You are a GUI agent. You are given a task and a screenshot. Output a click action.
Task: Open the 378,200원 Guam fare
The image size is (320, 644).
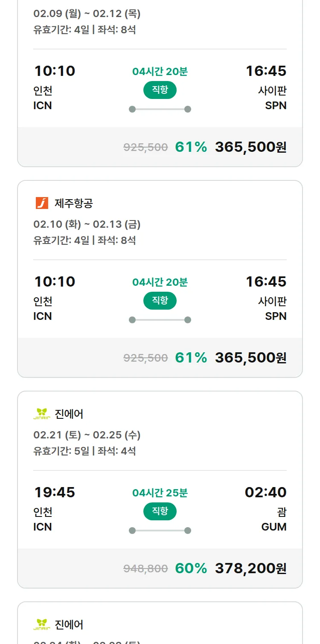coord(250,568)
